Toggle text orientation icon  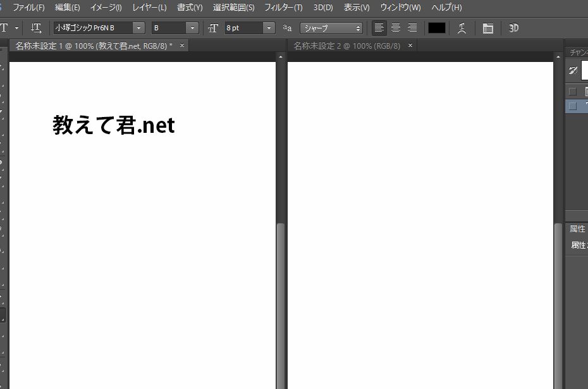point(36,28)
